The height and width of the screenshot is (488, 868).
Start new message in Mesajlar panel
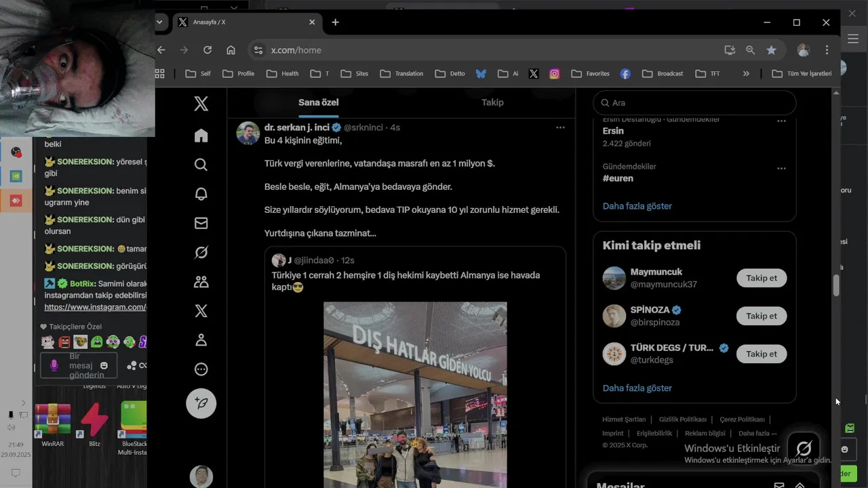point(779,485)
